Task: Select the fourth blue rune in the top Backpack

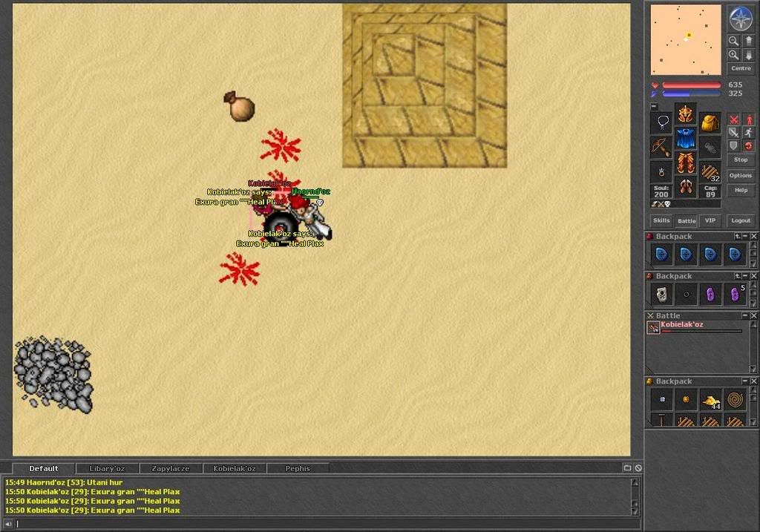Action: [x=735, y=254]
